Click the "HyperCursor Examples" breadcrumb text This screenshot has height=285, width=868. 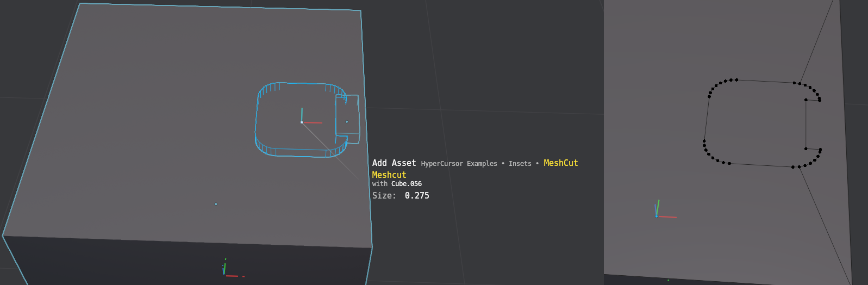[459, 164]
